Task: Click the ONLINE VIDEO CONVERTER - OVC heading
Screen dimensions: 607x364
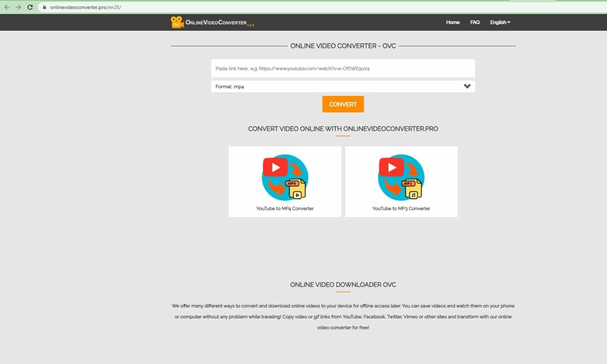Action: coord(343,46)
